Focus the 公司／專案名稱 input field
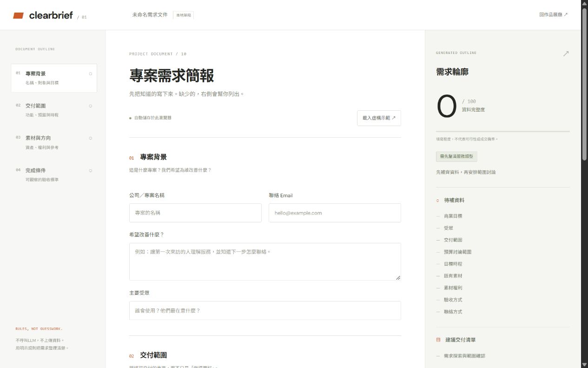 (x=195, y=213)
